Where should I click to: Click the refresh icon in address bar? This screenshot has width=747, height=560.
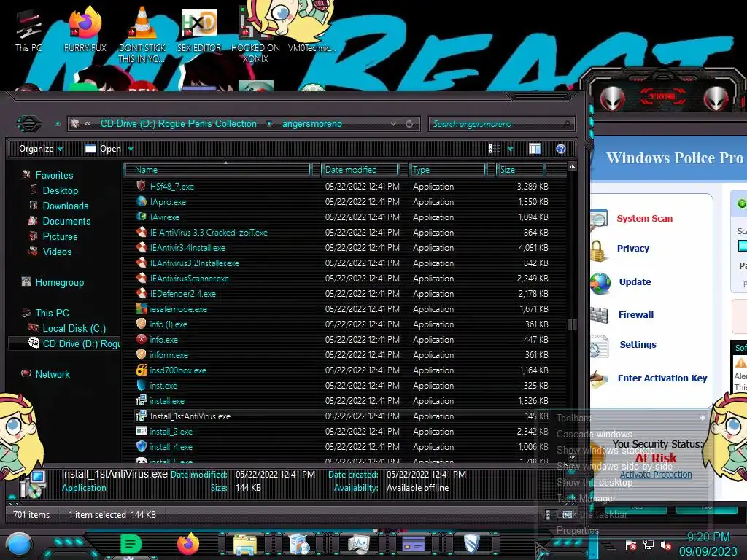pos(409,124)
